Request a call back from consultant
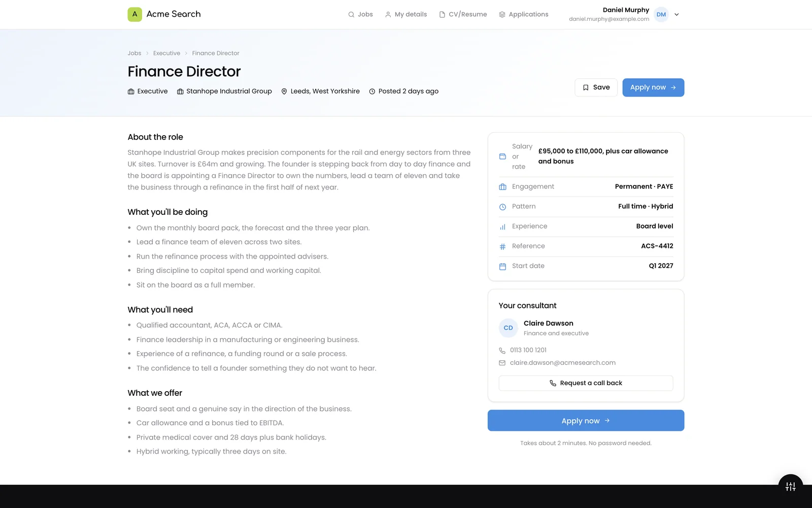 (x=586, y=383)
